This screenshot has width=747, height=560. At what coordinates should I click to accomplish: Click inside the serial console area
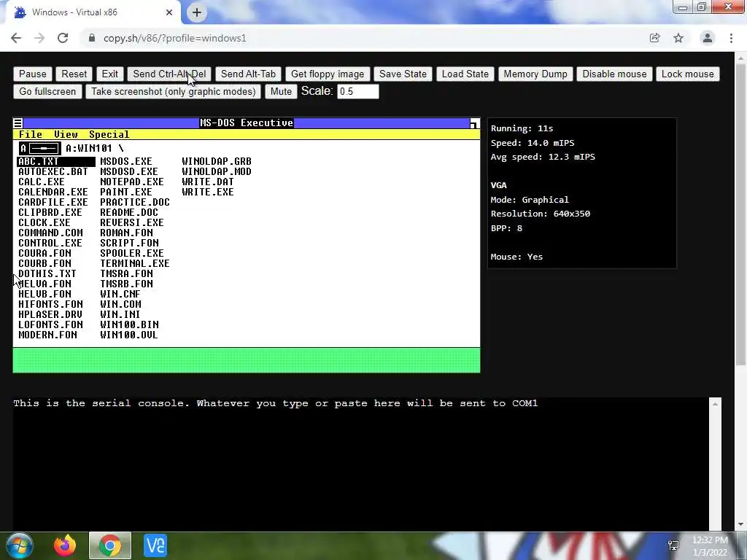(x=360, y=464)
